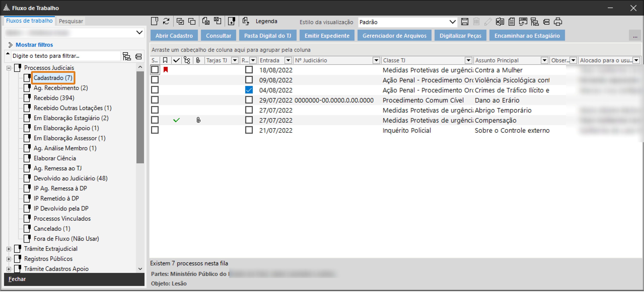The height and width of the screenshot is (292, 644).
Task: Tick the R checkbox on Inquérito Policial row
Action: click(249, 130)
